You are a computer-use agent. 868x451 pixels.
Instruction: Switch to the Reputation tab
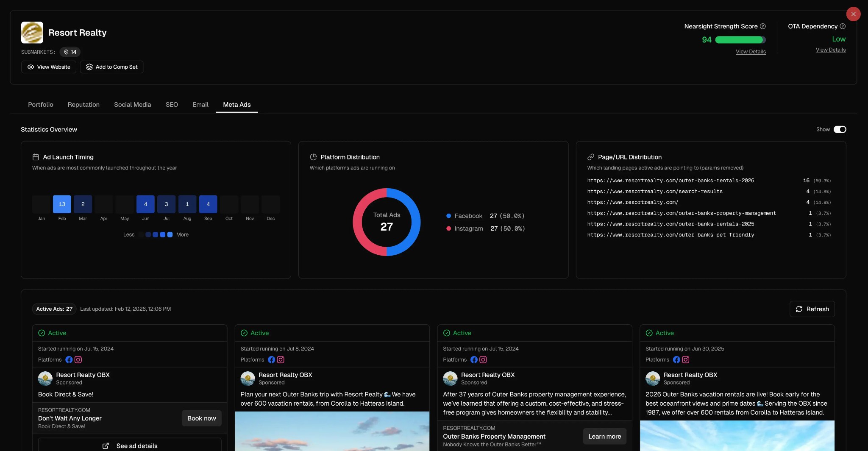pos(83,104)
